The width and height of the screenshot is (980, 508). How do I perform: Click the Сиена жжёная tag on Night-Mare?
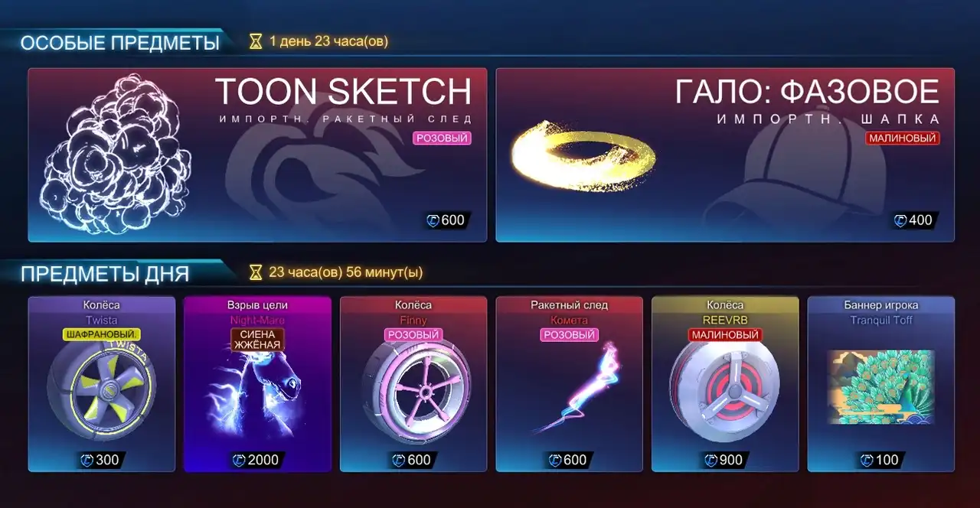pyautogui.click(x=257, y=340)
